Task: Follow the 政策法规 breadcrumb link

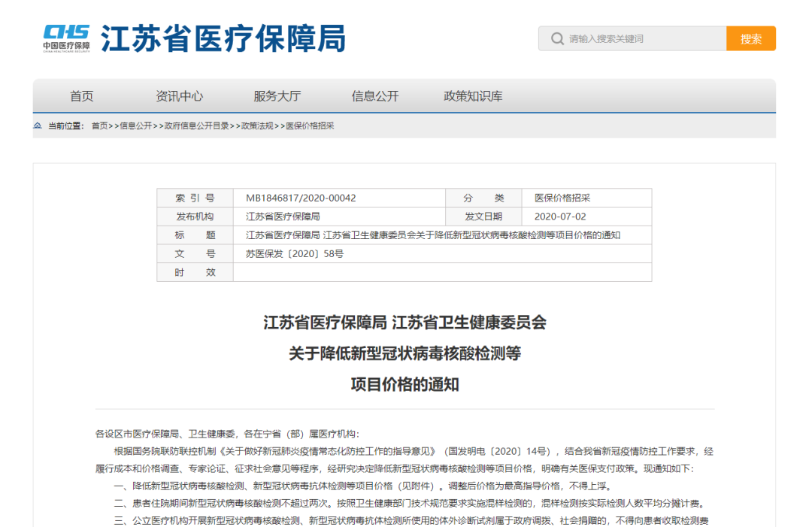Action: coord(257,126)
